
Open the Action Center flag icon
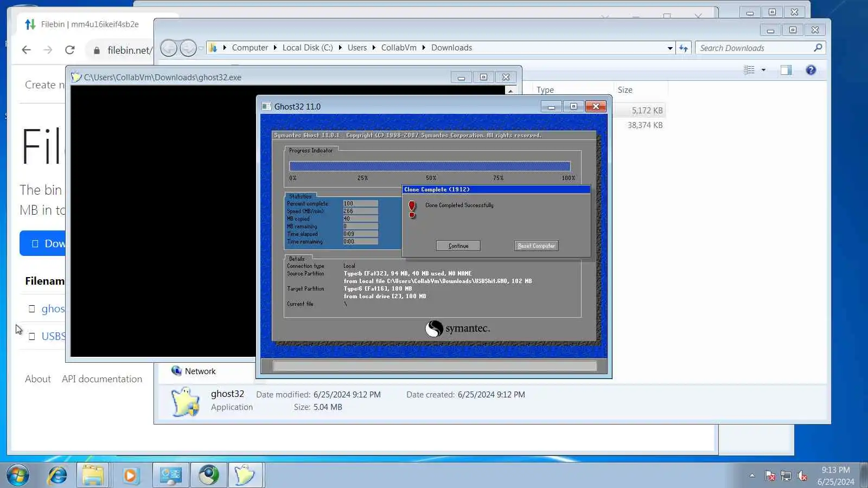pos(770,476)
